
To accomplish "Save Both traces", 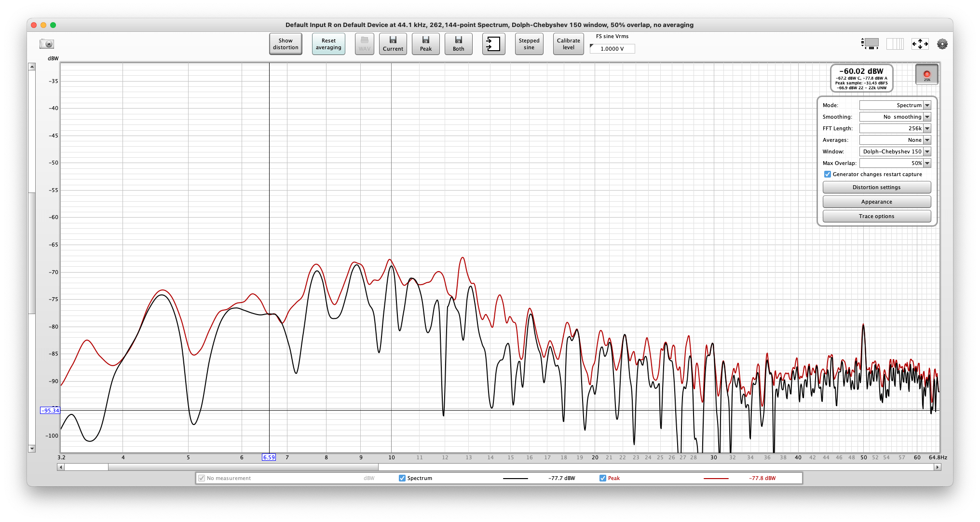I will click(459, 44).
